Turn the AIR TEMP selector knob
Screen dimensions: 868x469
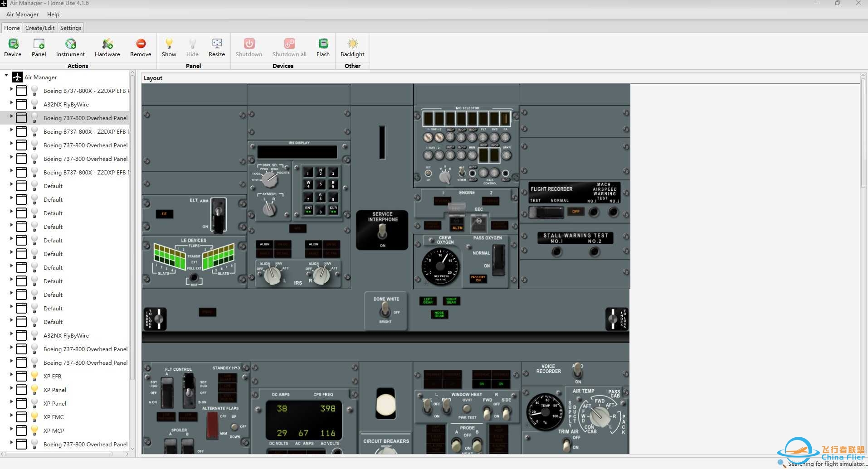pos(600,416)
